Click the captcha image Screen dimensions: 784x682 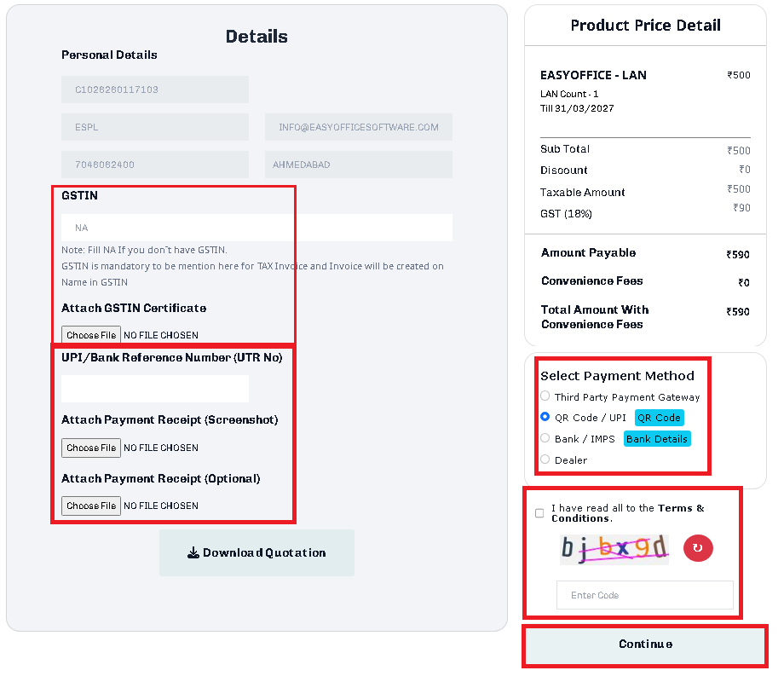[x=614, y=548]
